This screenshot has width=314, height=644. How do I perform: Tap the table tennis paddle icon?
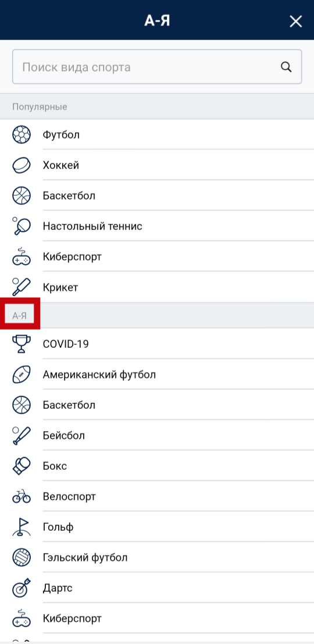(x=22, y=226)
